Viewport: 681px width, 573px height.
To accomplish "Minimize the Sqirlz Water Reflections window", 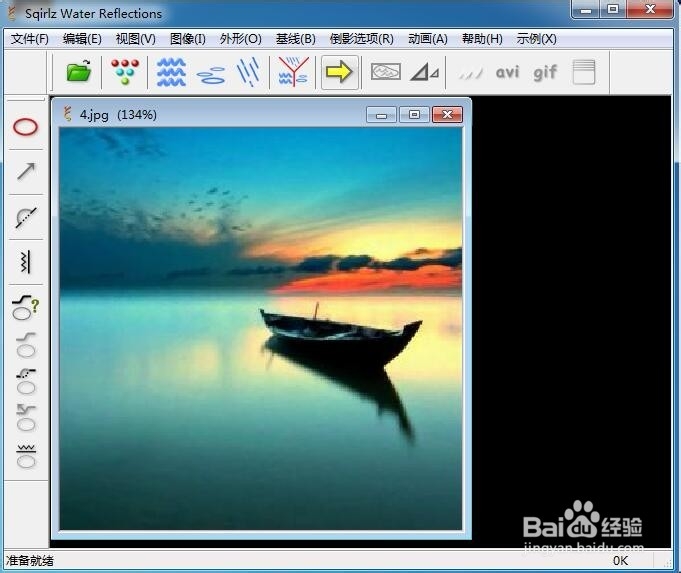I will point(586,9).
